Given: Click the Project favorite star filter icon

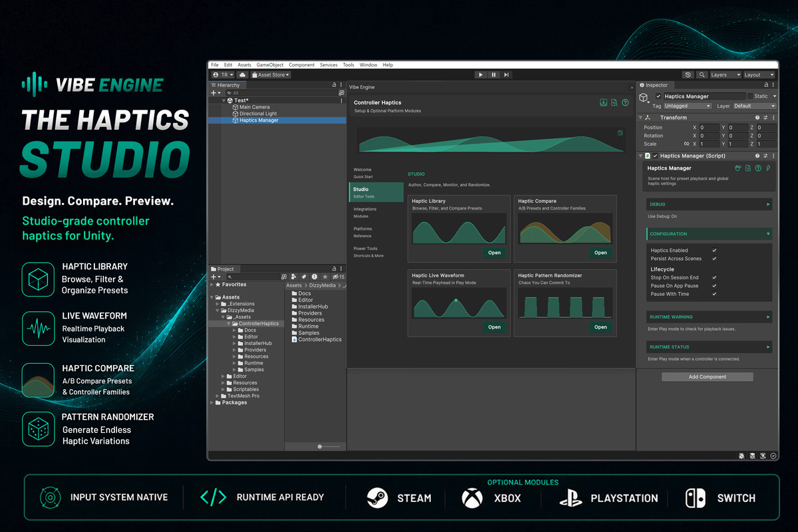Looking at the screenshot, I should (325, 277).
